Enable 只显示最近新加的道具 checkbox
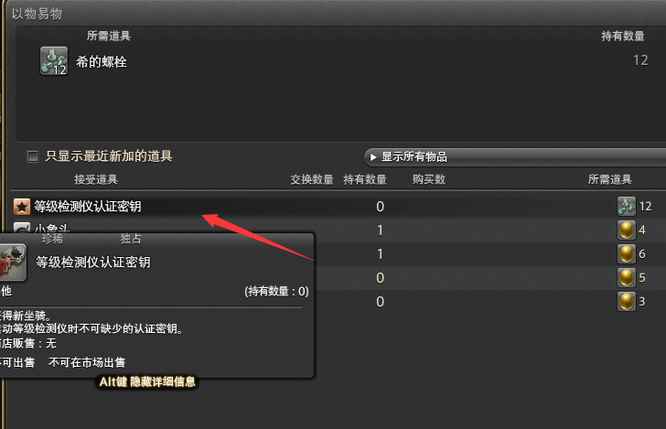666x429 pixels. point(33,156)
